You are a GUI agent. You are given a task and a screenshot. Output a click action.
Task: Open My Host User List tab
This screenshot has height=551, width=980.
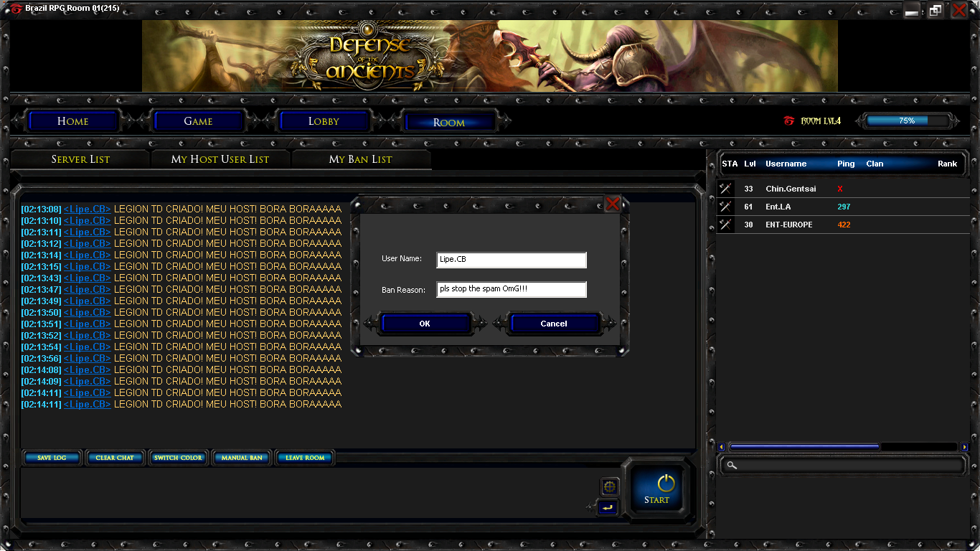(x=220, y=159)
